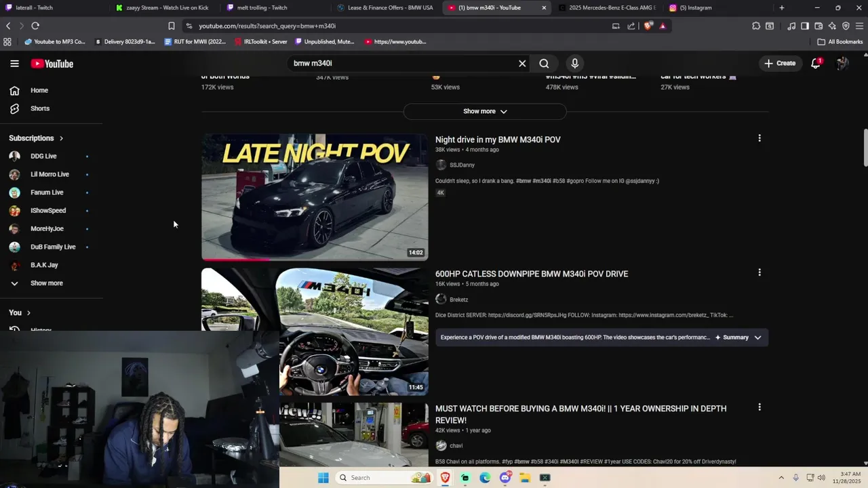The width and height of the screenshot is (868, 488).
Task: Open chavi channel link
Action: click(456, 445)
